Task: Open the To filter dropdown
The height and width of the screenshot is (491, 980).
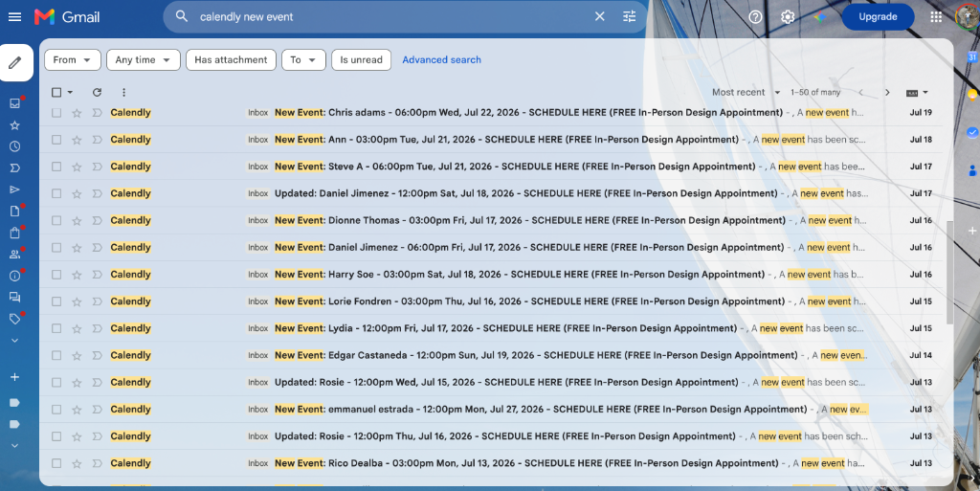Action: point(303,60)
